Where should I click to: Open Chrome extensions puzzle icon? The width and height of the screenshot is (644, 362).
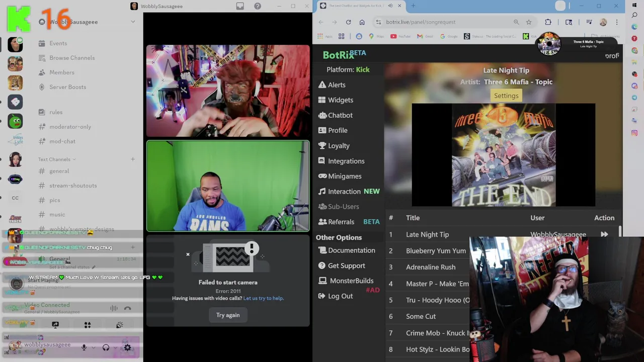tap(548, 22)
